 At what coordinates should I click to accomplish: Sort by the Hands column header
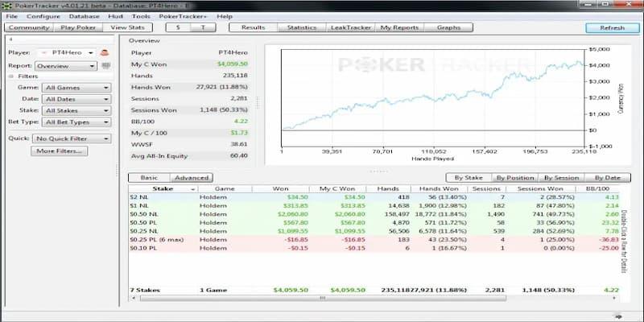388,189
